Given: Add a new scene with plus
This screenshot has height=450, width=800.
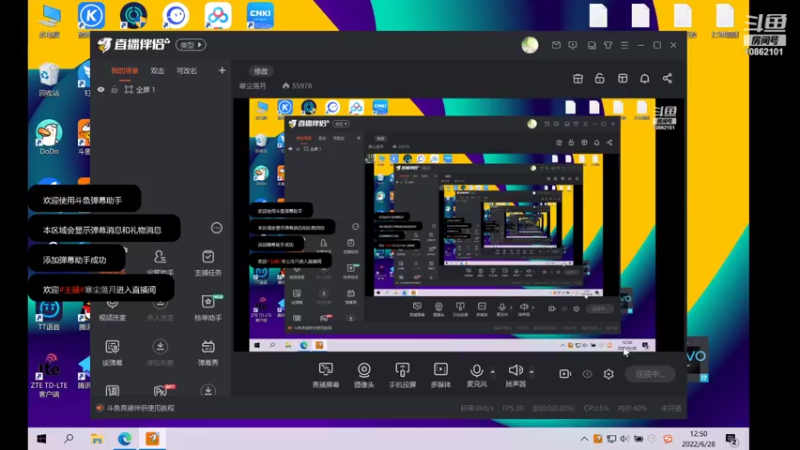Looking at the screenshot, I should [222, 70].
